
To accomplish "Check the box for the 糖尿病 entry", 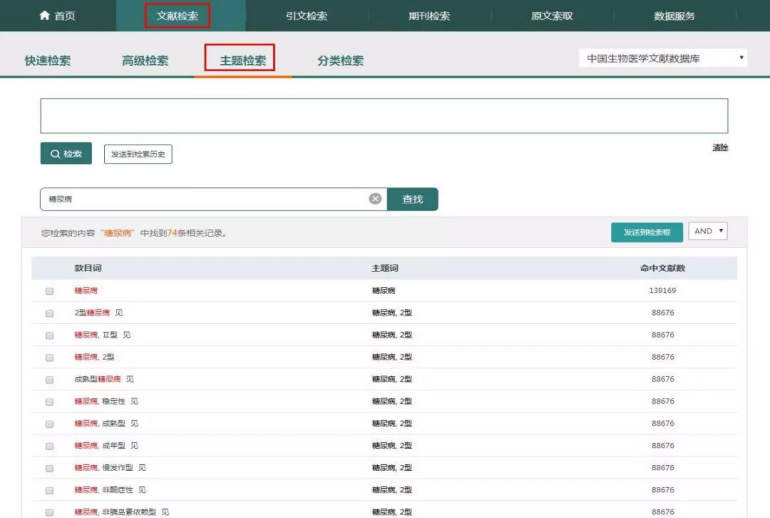I will pos(49,291).
